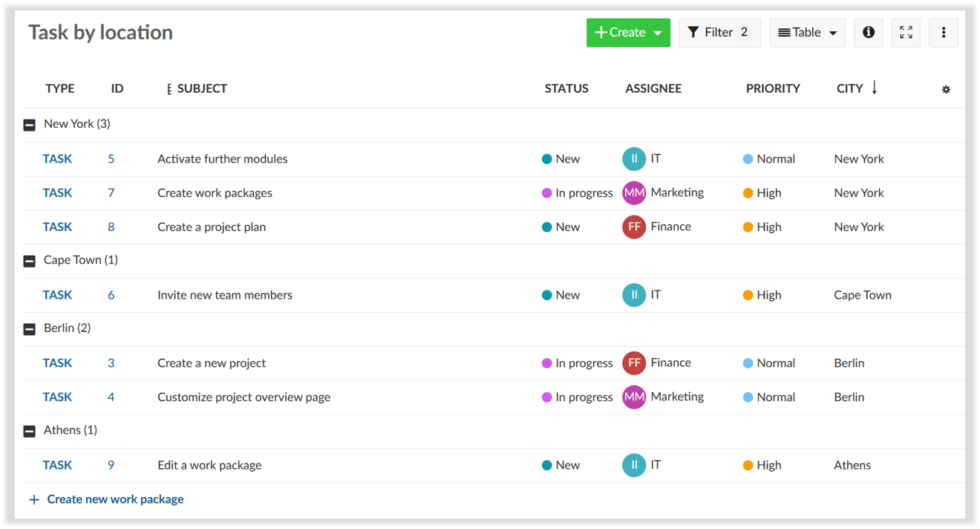Click the PRIORITY column header
The height and width of the screenshot is (529, 980).
coord(773,88)
